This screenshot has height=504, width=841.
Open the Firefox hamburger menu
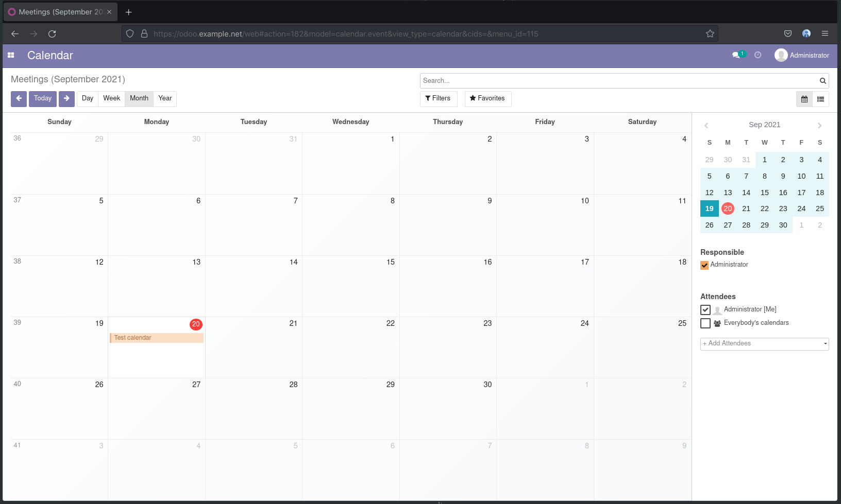pyautogui.click(x=825, y=34)
